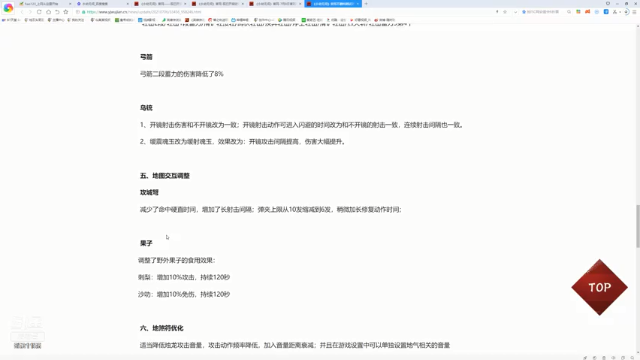Click the fourth icon in the status bar
Image resolution: width=640 pixels, height=360 pixels.
pyautogui.click(x=613, y=358)
